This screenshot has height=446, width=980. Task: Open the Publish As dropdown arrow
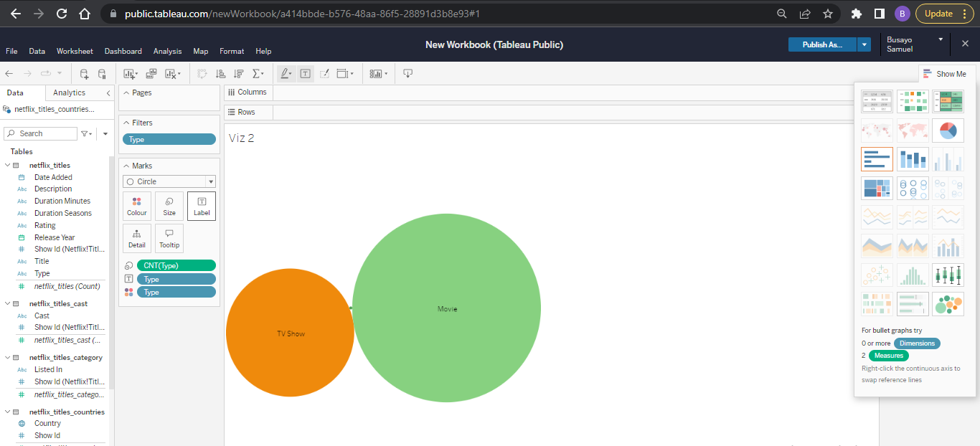[x=864, y=44]
